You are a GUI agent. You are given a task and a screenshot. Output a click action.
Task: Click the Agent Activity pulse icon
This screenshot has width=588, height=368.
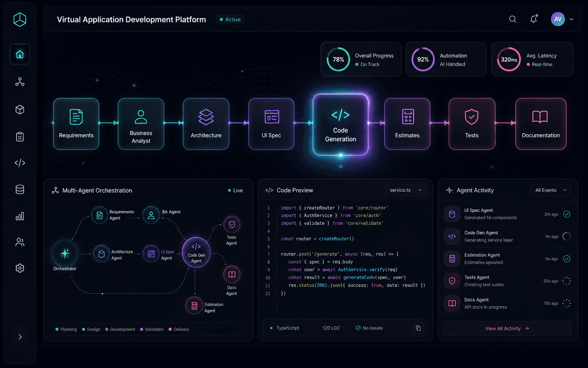click(449, 190)
